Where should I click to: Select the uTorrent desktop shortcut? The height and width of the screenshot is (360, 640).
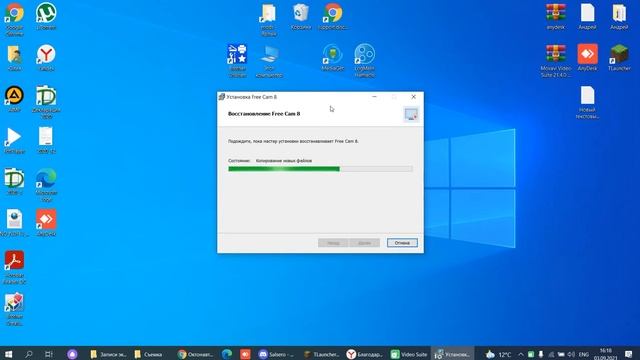[46, 16]
